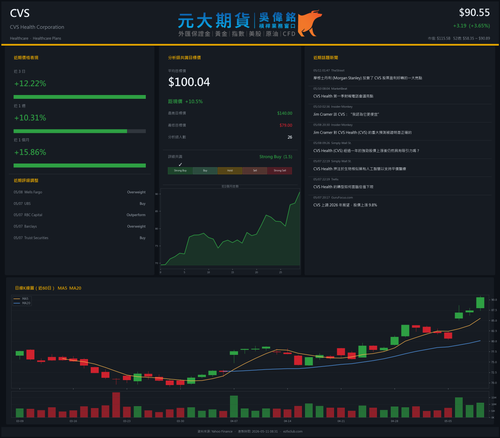The height and width of the screenshot is (438, 500).
Task: Click the $79.00 lowest target value
Action: 286,125
